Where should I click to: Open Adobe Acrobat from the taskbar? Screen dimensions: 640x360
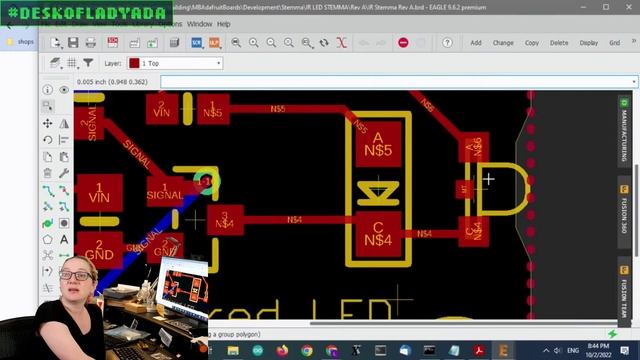(x=479, y=350)
